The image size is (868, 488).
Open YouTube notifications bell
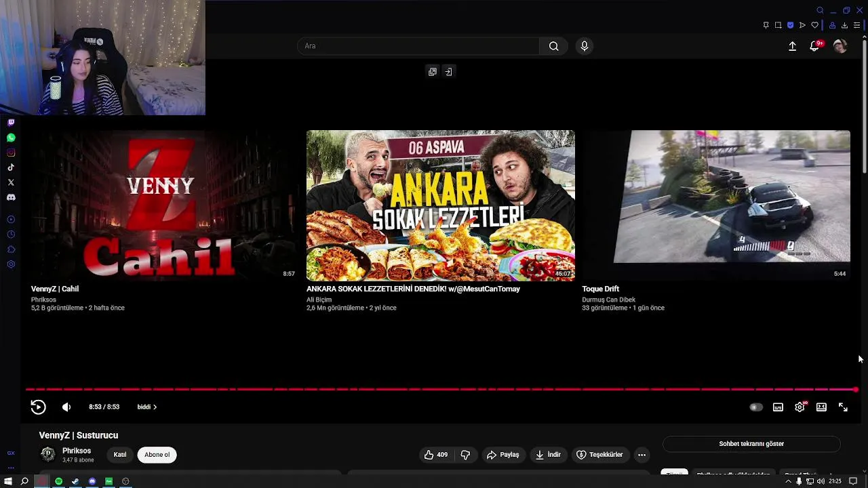(x=814, y=46)
